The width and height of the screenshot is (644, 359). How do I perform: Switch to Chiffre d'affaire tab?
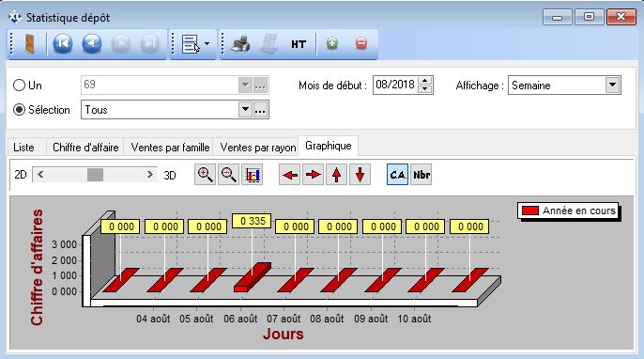(85, 148)
